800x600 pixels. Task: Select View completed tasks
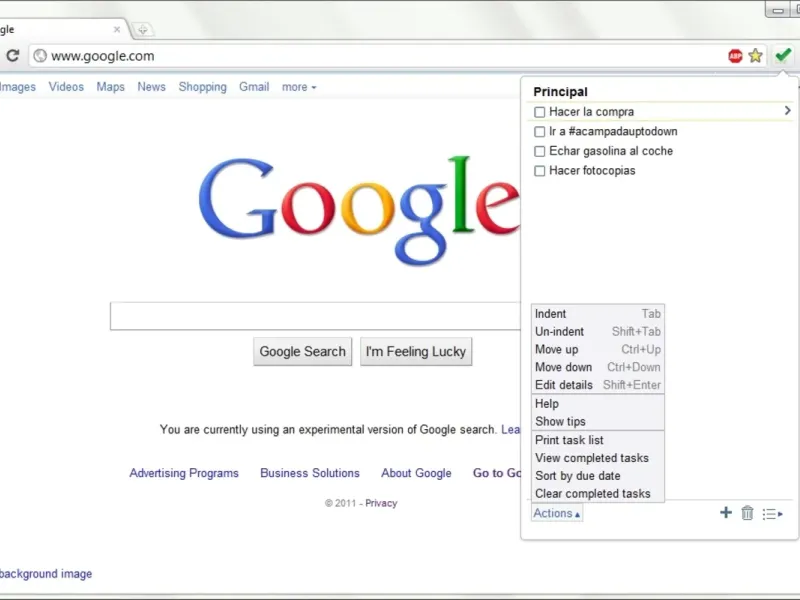[597, 458]
